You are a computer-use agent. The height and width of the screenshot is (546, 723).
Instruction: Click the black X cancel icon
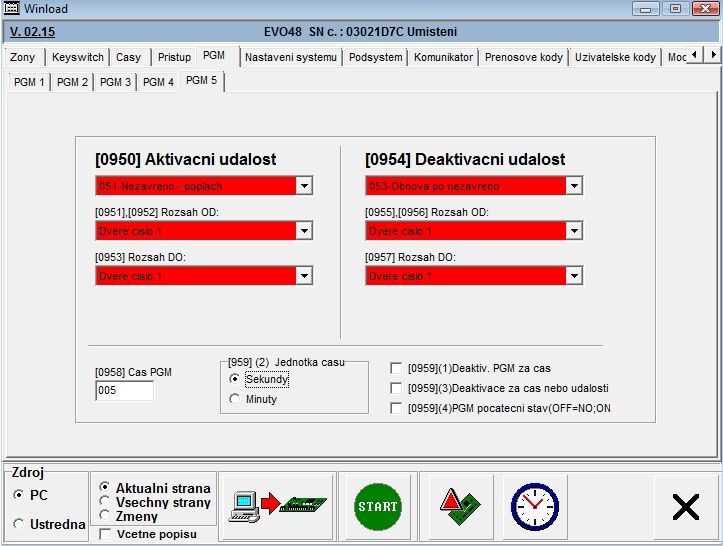tap(685, 507)
